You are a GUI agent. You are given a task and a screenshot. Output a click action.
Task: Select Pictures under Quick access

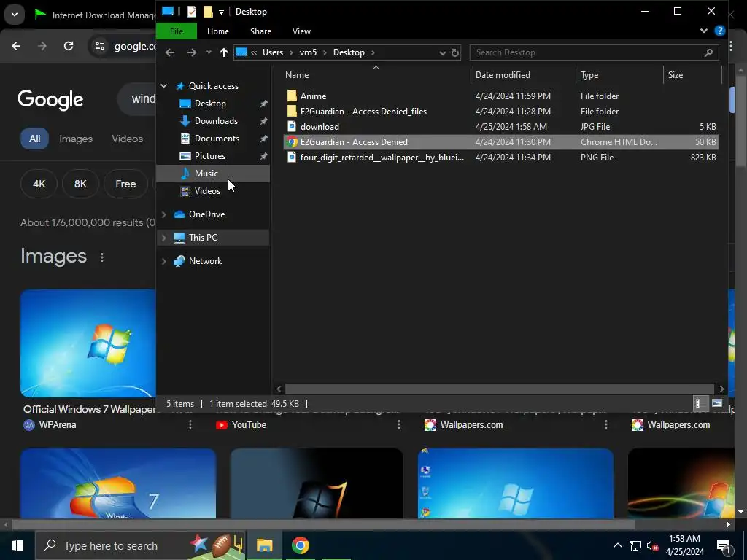(209, 156)
